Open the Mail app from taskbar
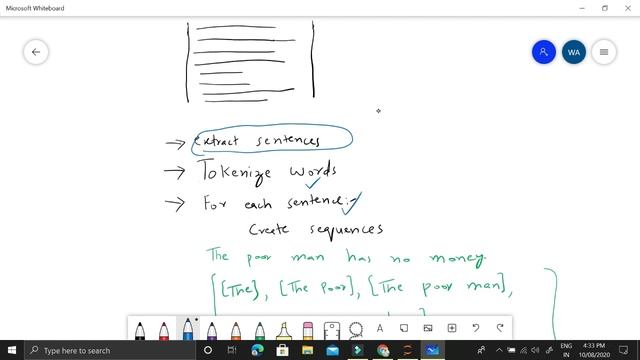 (333, 350)
